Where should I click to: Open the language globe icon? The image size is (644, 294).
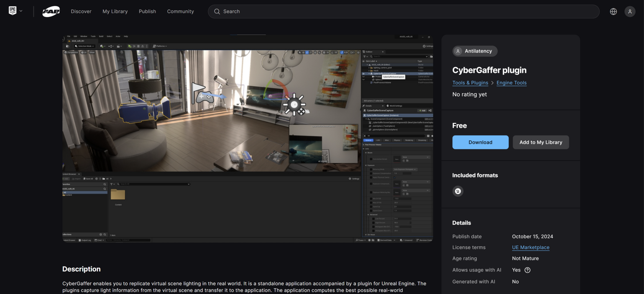click(x=613, y=11)
